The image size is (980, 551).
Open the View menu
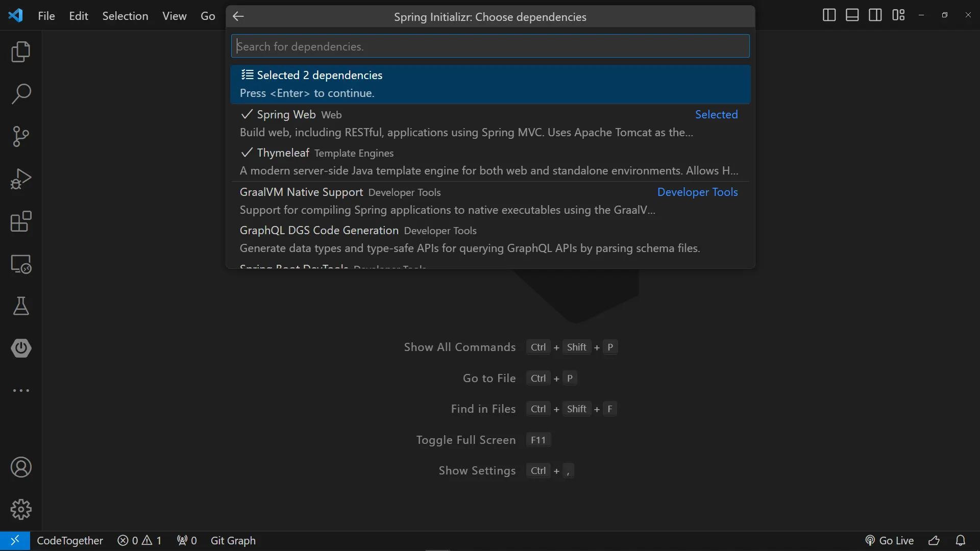pyautogui.click(x=174, y=16)
